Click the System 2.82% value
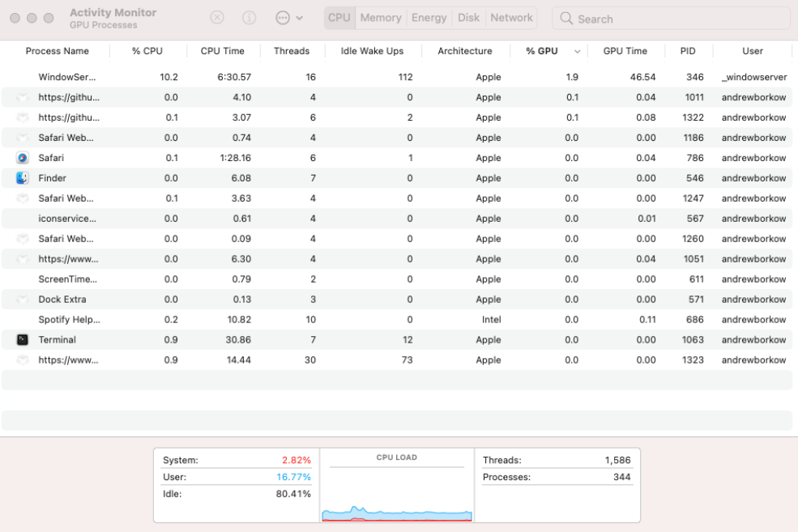The width and height of the screenshot is (798, 532). point(297,460)
